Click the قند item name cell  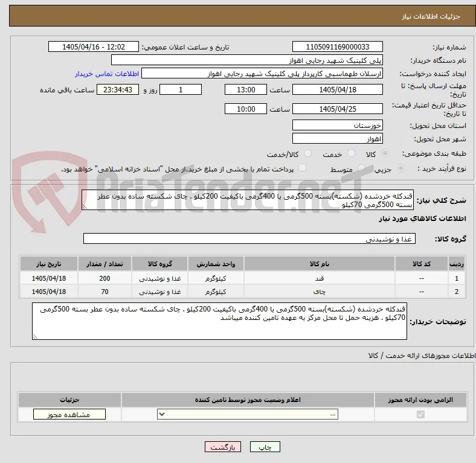[320, 278]
